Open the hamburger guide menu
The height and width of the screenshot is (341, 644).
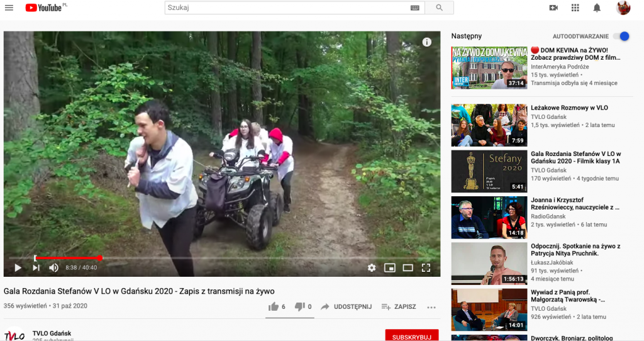click(x=10, y=8)
